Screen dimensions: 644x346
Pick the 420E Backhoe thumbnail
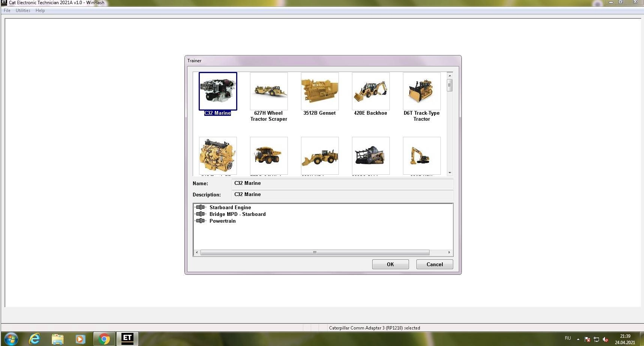tap(371, 91)
